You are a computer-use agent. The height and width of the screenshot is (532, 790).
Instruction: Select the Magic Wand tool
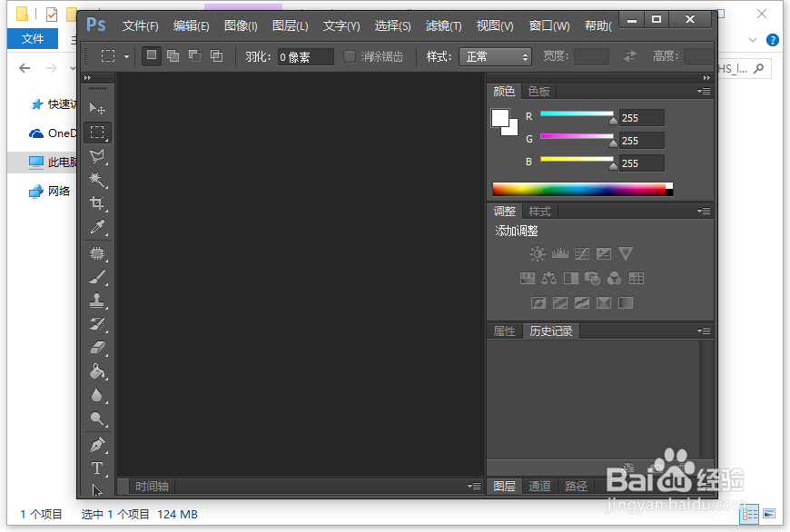[97, 180]
